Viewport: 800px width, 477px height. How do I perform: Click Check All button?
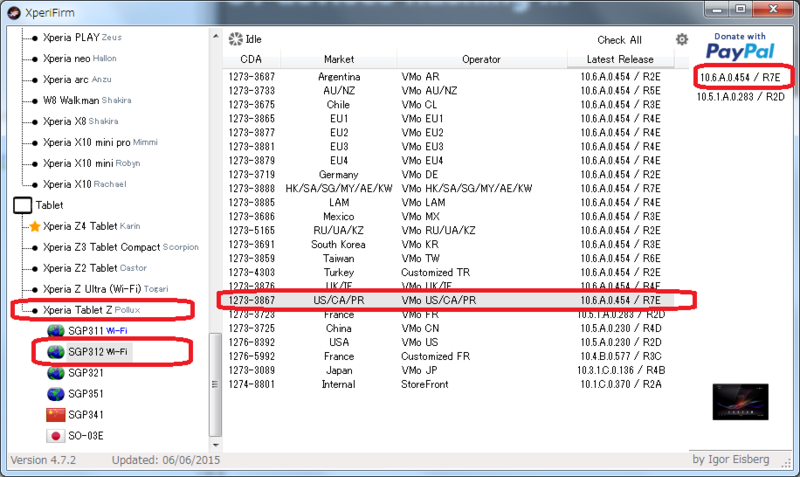[x=619, y=40]
